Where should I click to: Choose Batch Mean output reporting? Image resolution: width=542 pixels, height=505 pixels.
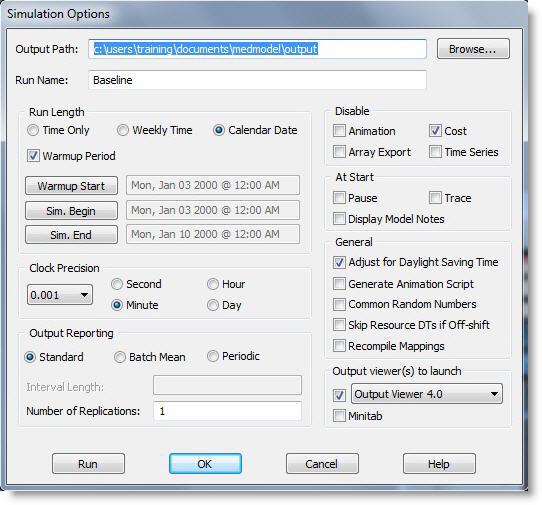tap(120, 357)
